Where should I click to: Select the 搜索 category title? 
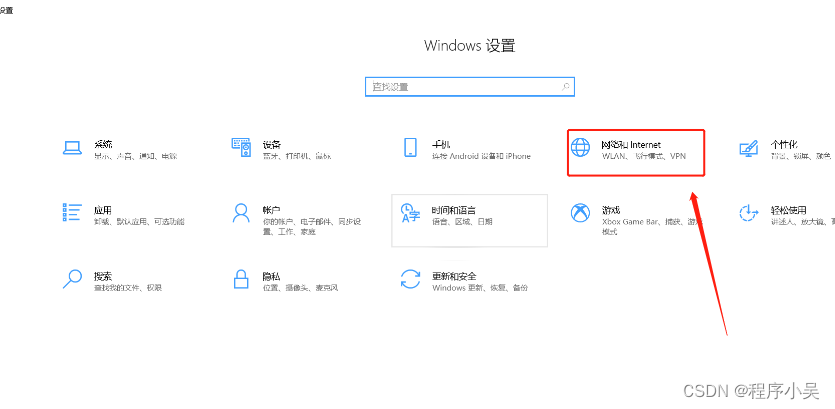click(103, 276)
